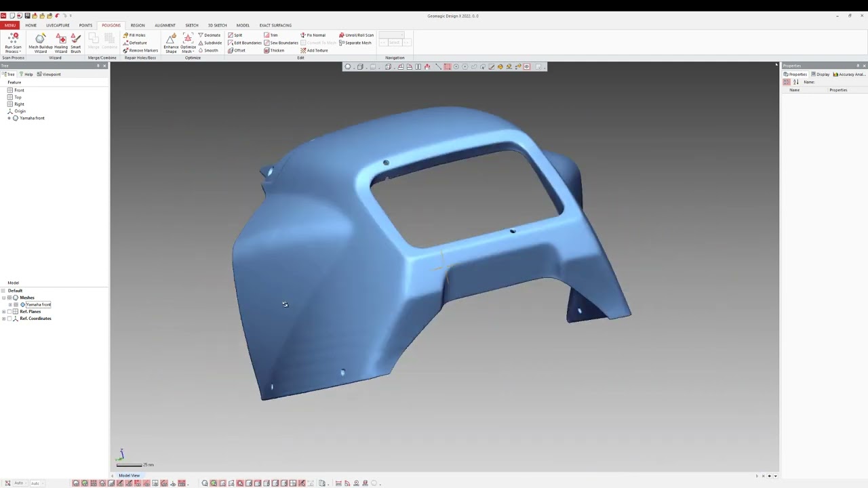Click the Smooth tool
The height and width of the screenshot is (488, 868).
[208, 50]
